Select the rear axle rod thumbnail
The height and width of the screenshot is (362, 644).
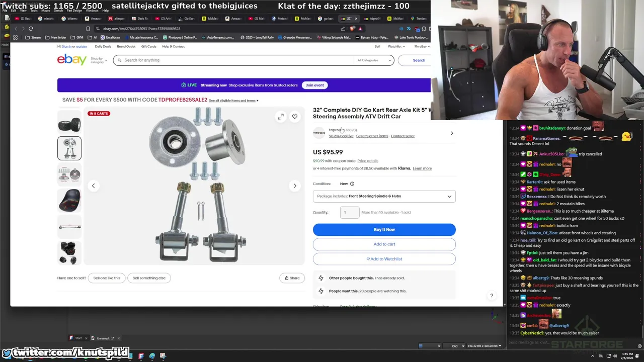(69, 227)
